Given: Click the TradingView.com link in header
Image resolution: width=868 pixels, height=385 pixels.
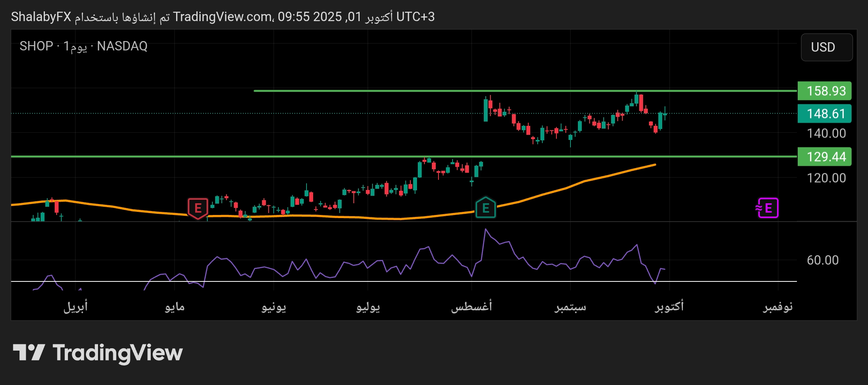Looking at the screenshot, I should [223, 17].
